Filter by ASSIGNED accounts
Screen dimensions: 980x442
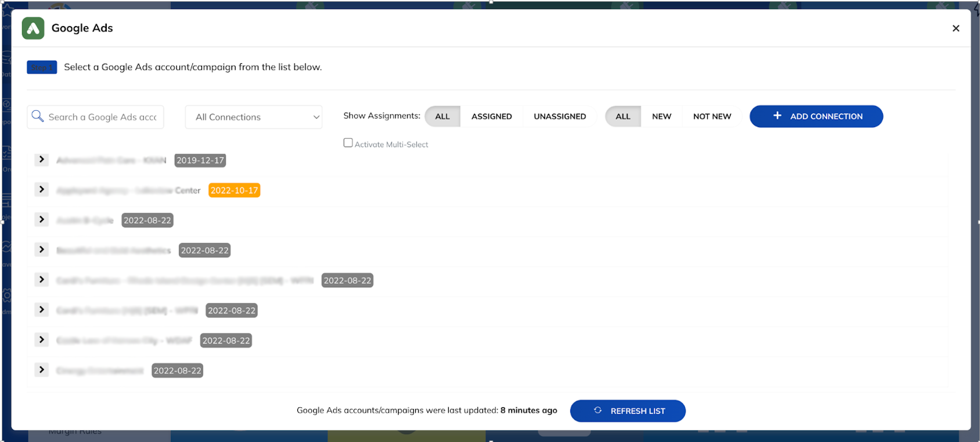pyautogui.click(x=492, y=117)
